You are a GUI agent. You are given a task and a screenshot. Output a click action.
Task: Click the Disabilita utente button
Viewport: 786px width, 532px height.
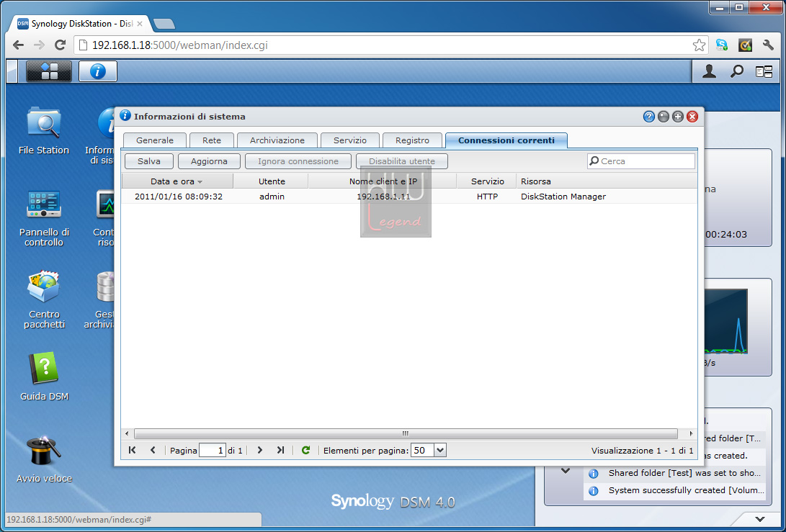click(x=402, y=161)
